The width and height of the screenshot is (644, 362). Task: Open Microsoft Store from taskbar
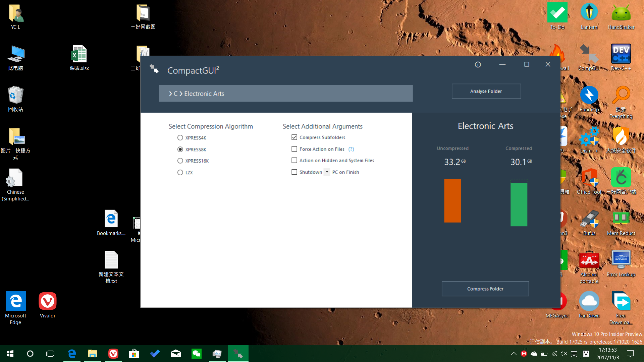(134, 354)
